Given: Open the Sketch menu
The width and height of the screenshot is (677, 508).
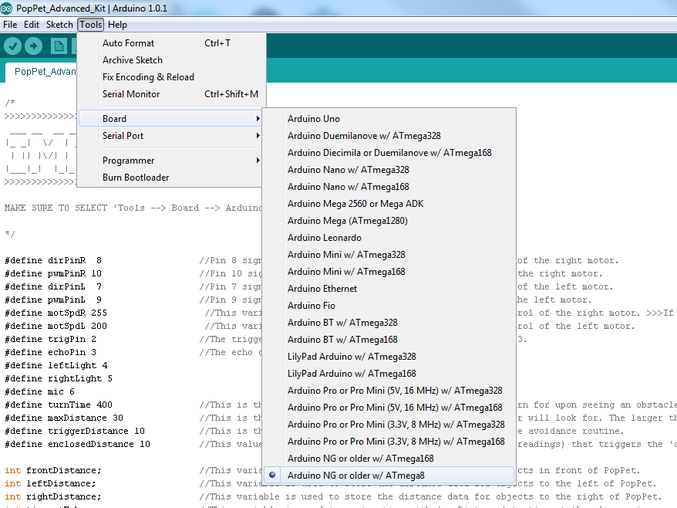Looking at the screenshot, I should click(x=60, y=25).
